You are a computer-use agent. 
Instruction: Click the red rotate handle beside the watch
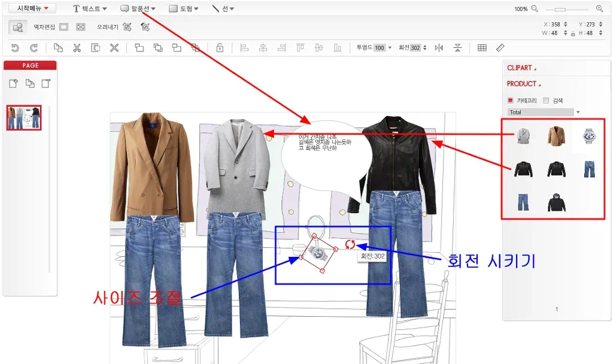click(x=350, y=245)
